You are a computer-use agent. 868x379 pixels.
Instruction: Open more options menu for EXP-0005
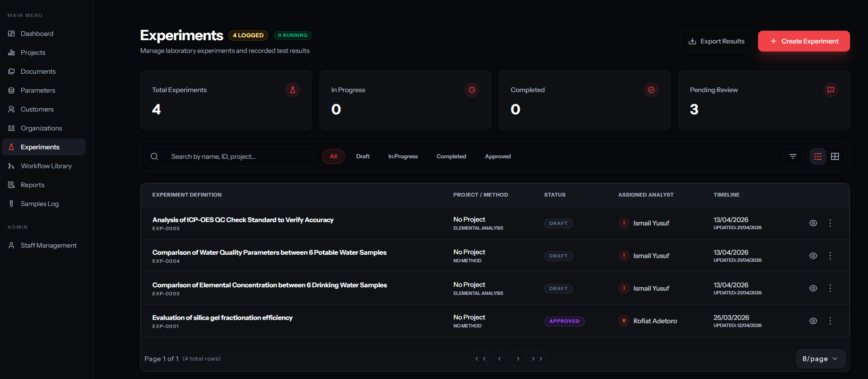pos(830,223)
